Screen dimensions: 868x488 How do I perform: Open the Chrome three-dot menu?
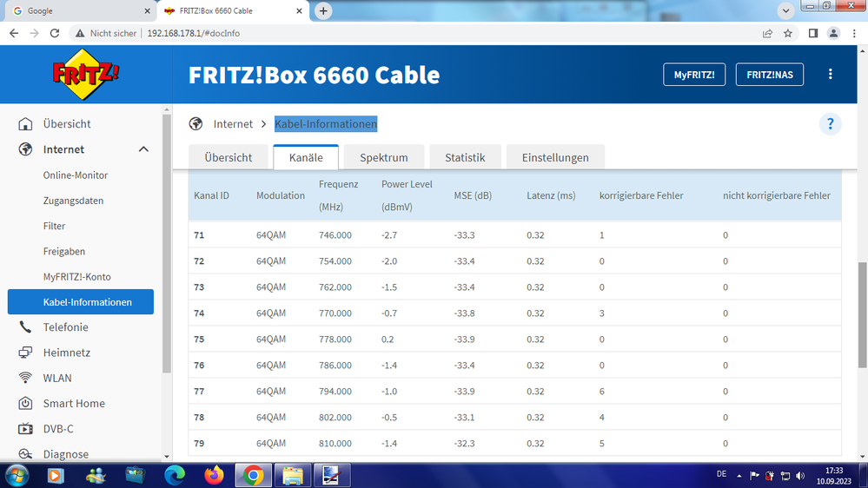tap(855, 33)
